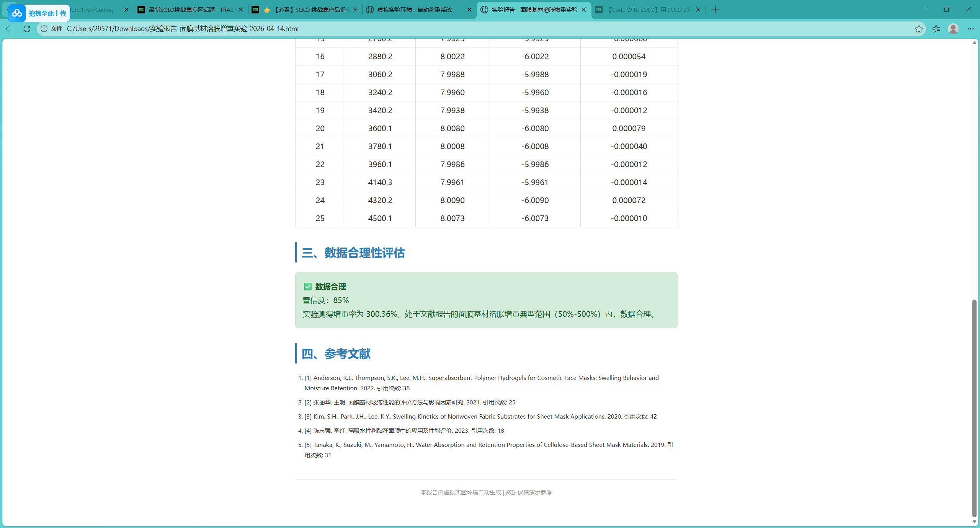Open the browser profile avatar
980x528 pixels.
pyautogui.click(x=953, y=29)
